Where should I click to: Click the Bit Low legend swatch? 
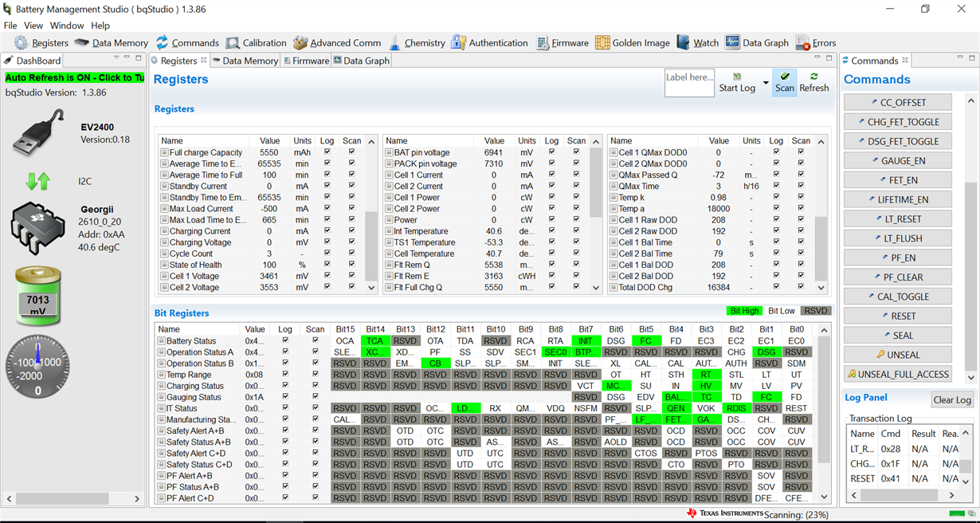click(781, 311)
